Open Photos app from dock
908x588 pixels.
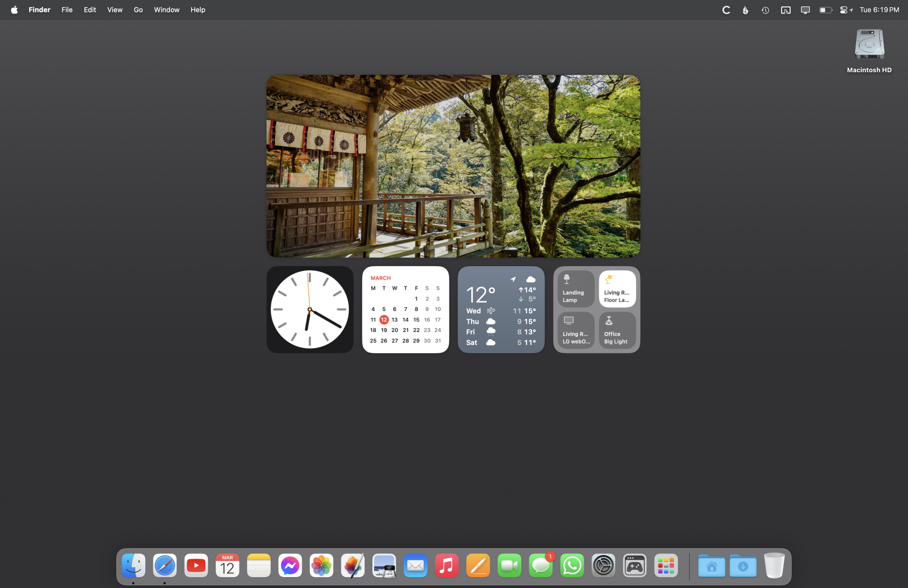(321, 565)
